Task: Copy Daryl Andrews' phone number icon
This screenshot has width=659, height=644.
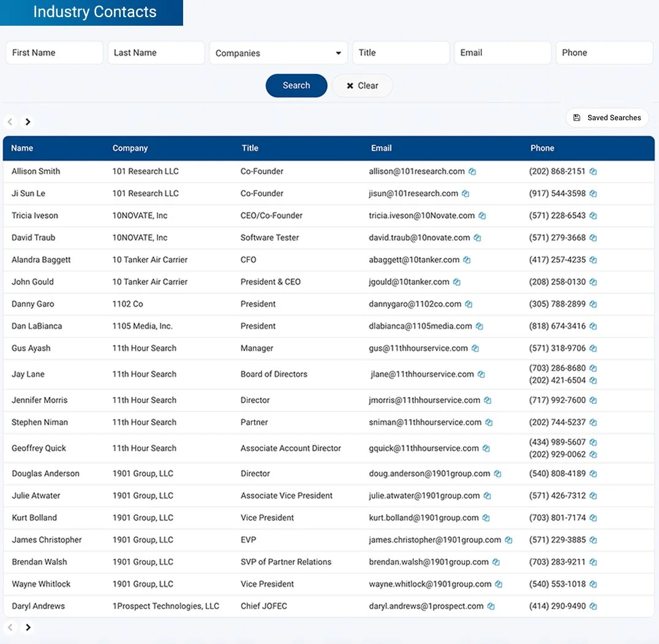Action: [x=592, y=606]
